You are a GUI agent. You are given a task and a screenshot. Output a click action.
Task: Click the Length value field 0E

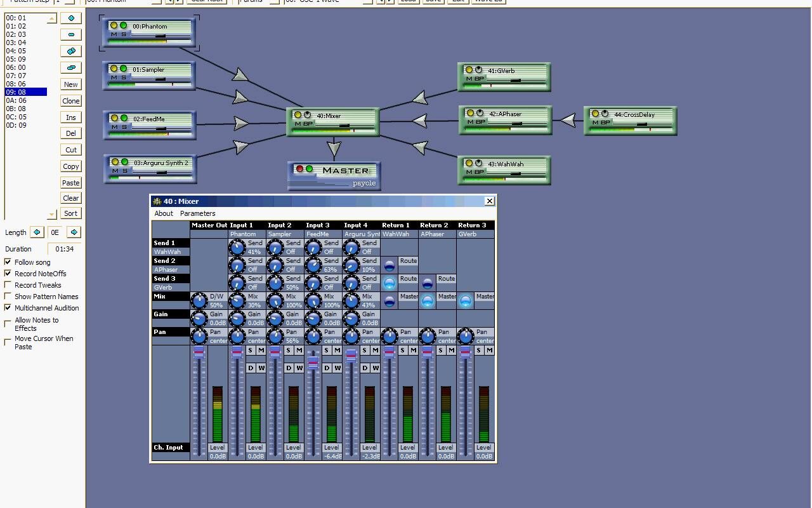(x=55, y=232)
